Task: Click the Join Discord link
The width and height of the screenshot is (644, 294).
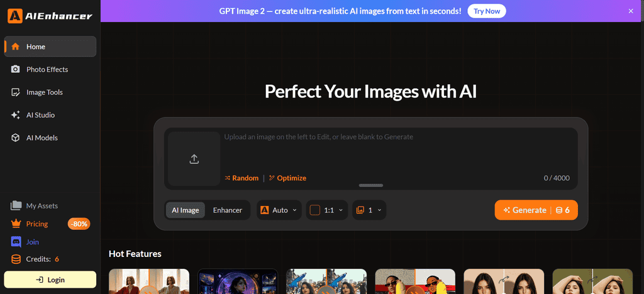Action: (33, 242)
